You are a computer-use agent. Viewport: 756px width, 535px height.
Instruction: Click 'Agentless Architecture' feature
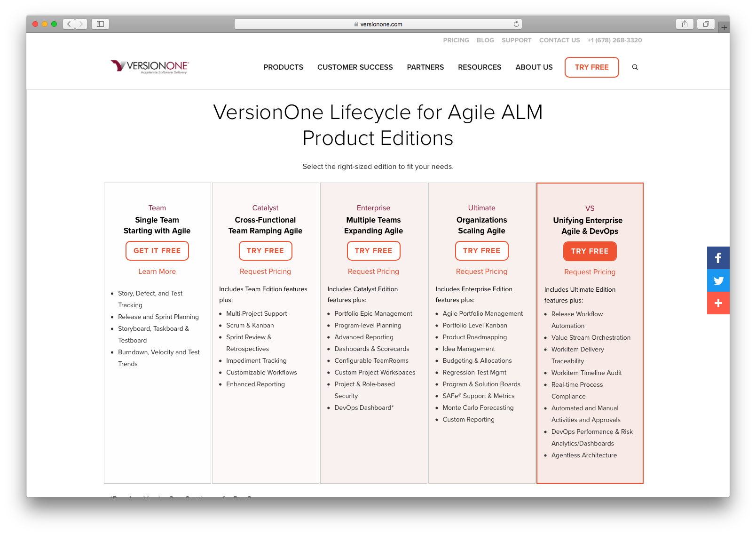[584, 455]
